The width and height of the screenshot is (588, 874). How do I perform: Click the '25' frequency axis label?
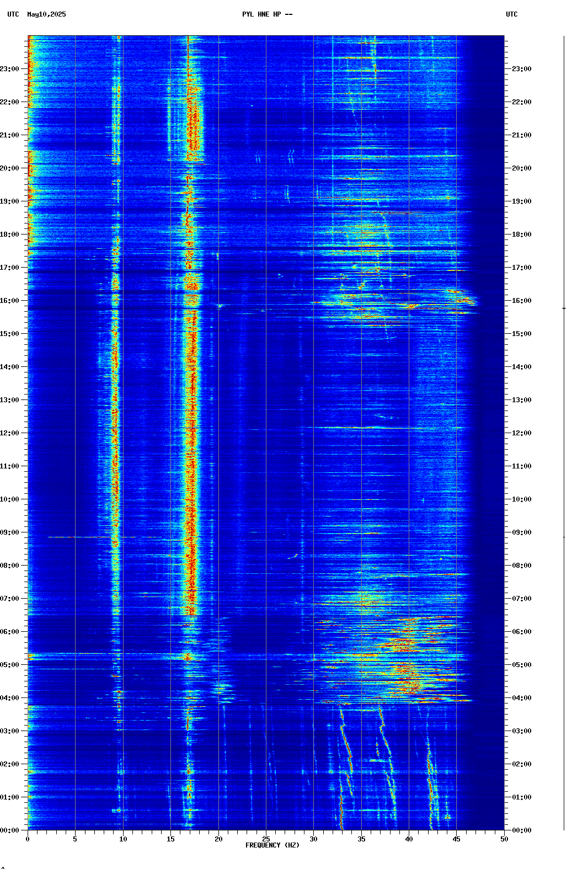pyautogui.click(x=266, y=839)
